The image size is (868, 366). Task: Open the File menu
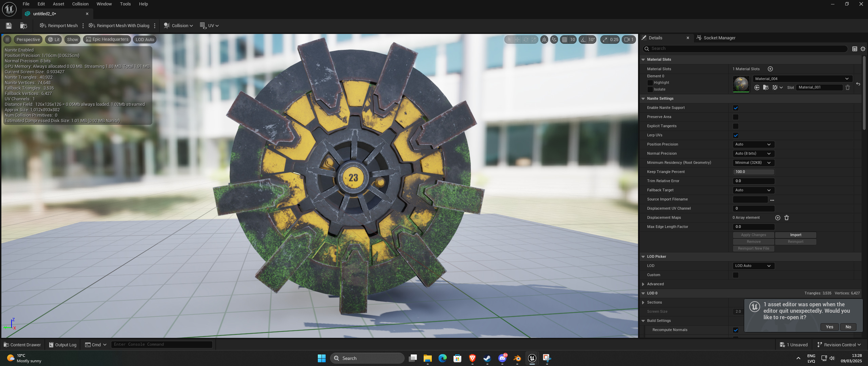click(x=26, y=4)
